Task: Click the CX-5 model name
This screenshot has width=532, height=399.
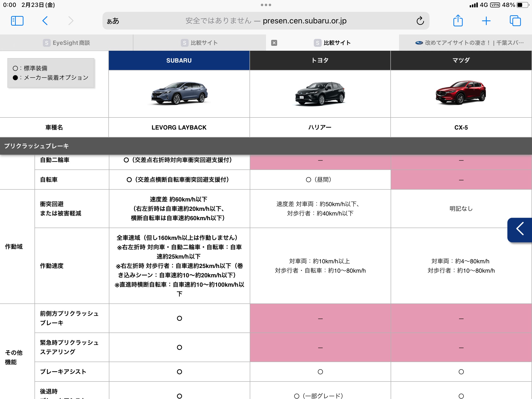Action: (x=461, y=128)
